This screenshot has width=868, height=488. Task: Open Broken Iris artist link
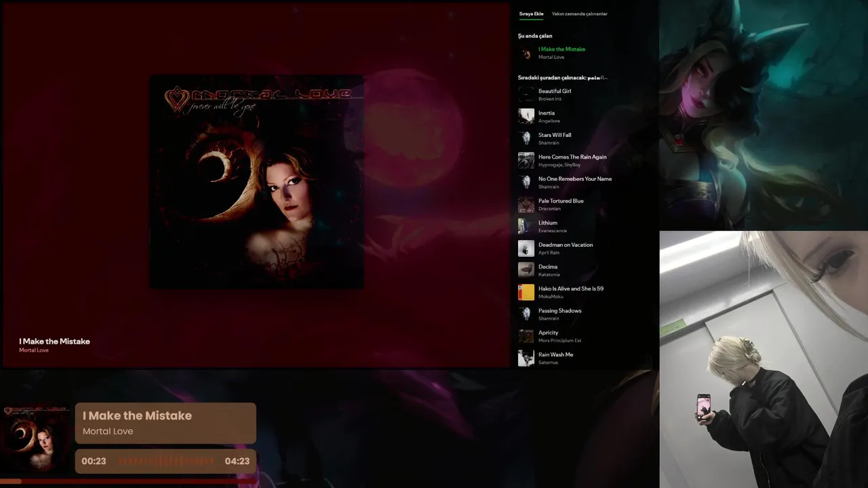coord(550,99)
